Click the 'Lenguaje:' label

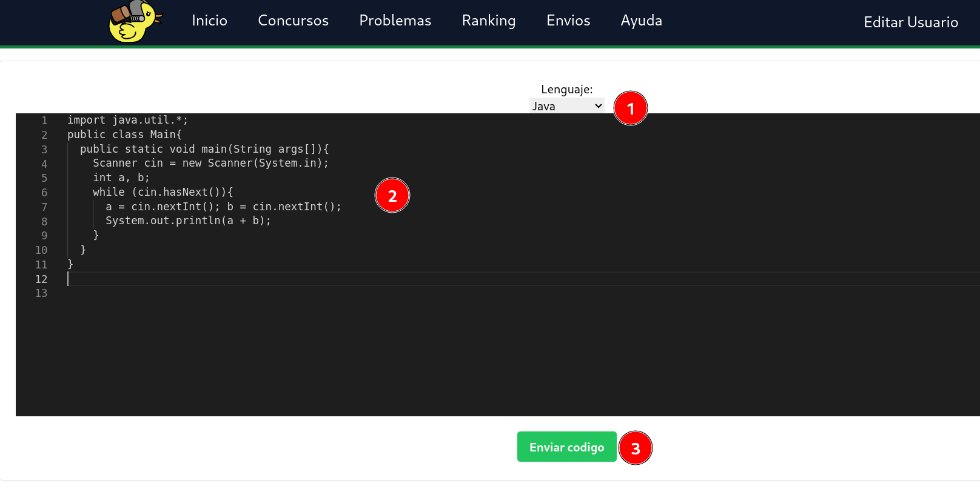pos(567,90)
